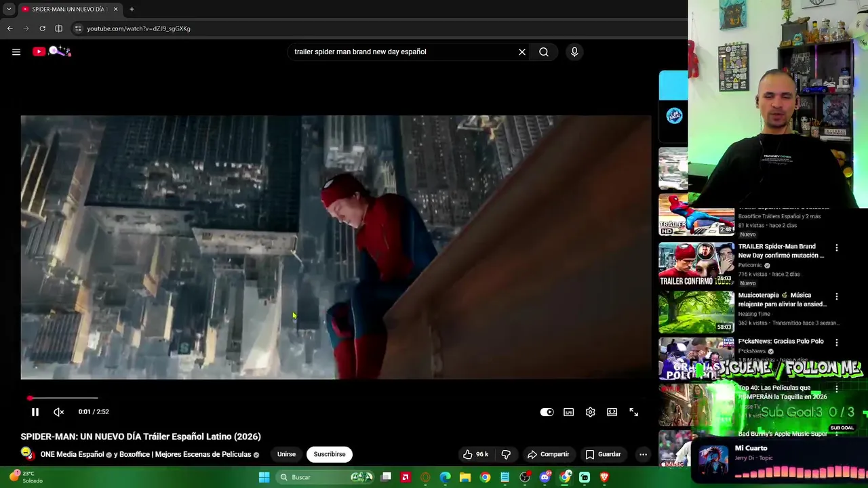The height and width of the screenshot is (488, 868).
Task: Play the Musicoterapia 58:03 thumbnail video
Action: 696,312
